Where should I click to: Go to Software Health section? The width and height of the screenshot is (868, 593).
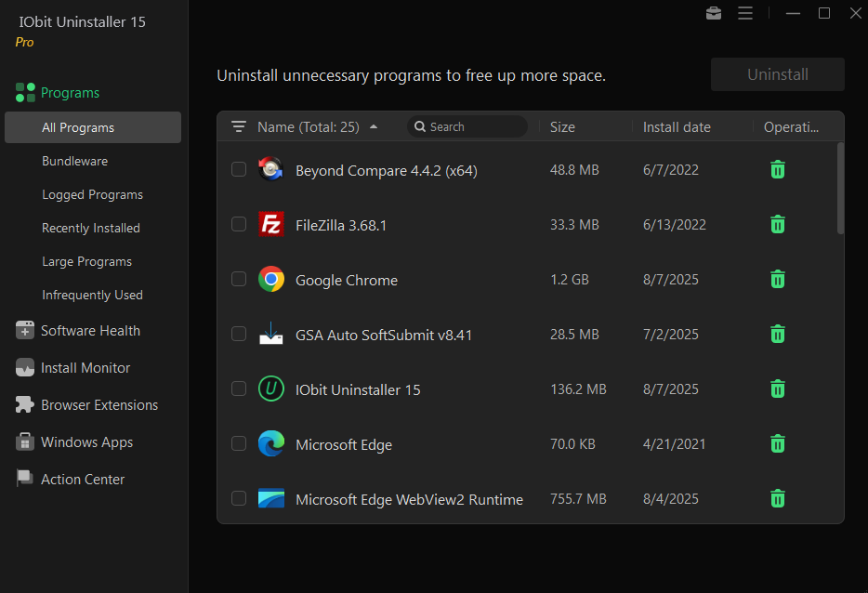[x=90, y=331]
